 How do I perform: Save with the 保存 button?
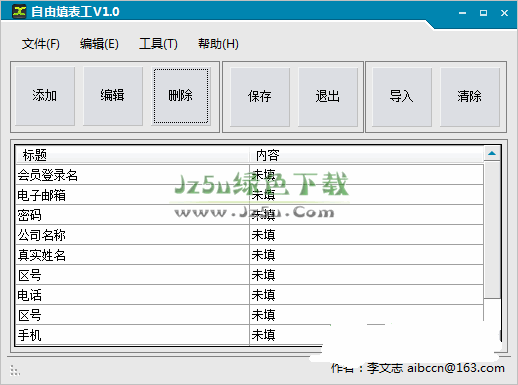260,97
